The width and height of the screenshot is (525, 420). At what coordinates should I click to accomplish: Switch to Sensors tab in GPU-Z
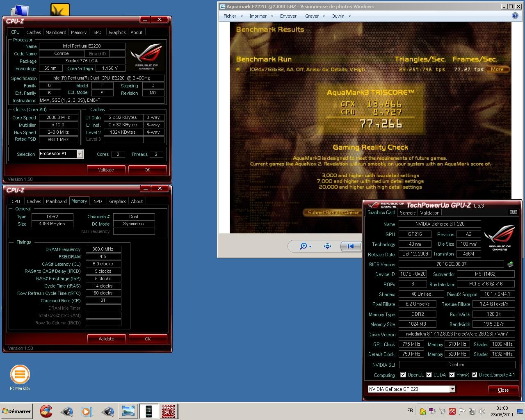tap(408, 213)
